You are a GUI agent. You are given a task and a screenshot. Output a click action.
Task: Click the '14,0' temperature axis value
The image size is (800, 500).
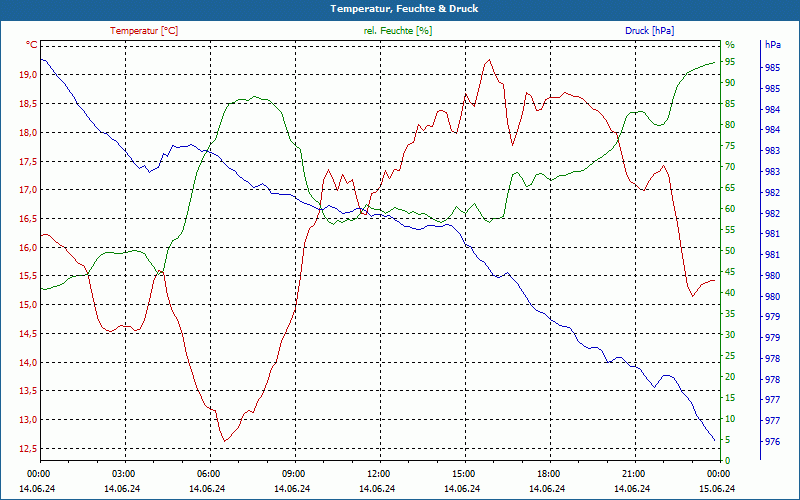(29, 362)
